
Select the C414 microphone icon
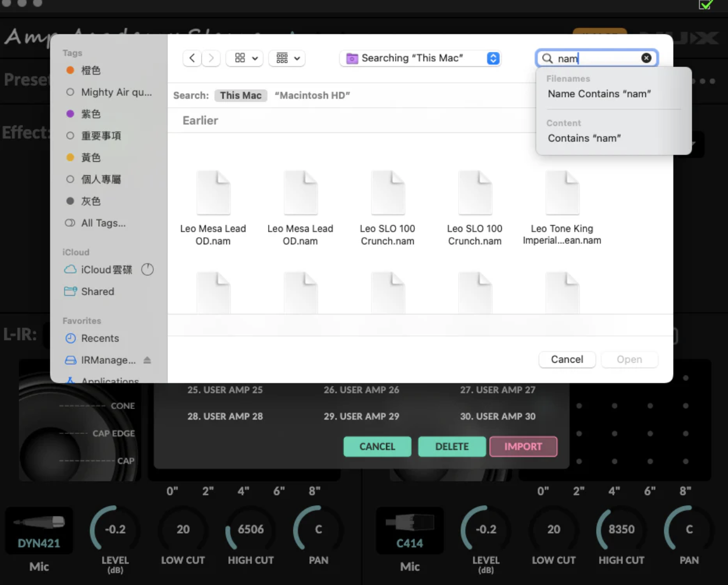(x=410, y=523)
